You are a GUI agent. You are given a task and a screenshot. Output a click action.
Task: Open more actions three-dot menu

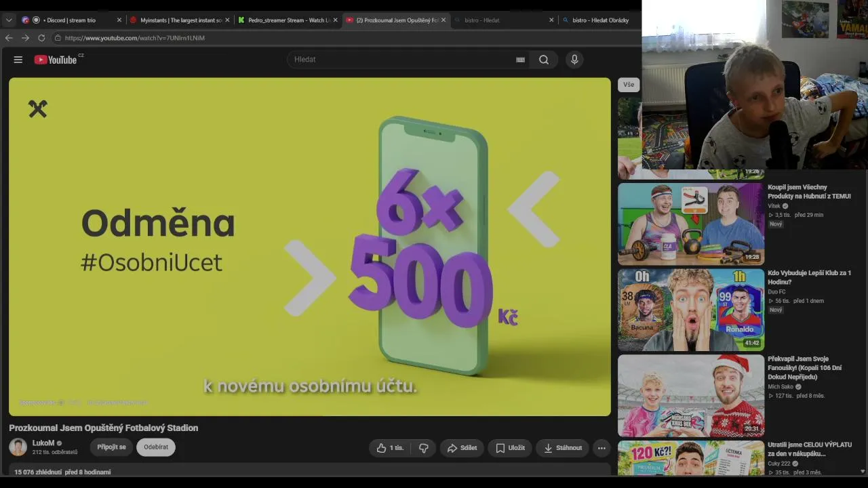click(601, 448)
